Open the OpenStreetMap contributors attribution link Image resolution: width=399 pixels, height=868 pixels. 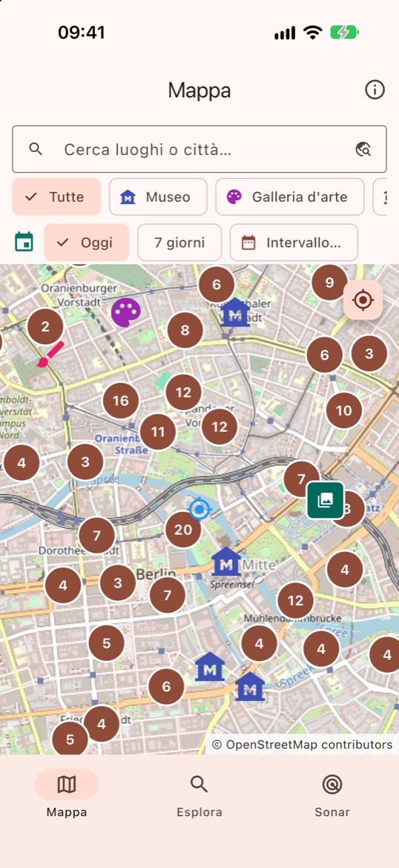pos(302,745)
